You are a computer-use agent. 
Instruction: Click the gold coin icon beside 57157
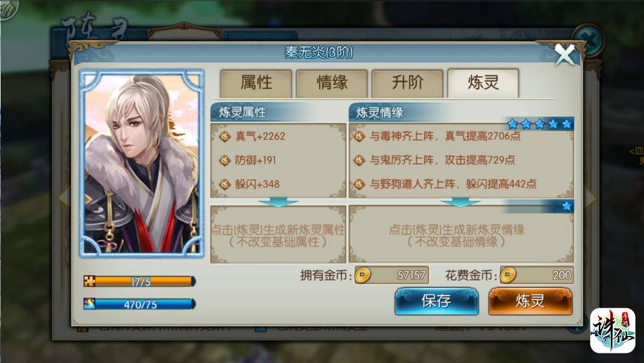[362, 275]
